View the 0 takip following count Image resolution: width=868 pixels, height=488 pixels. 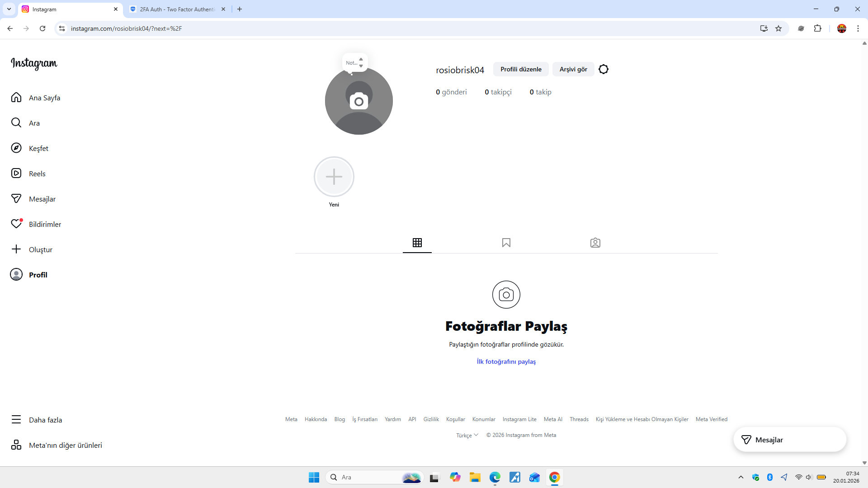[x=540, y=92]
